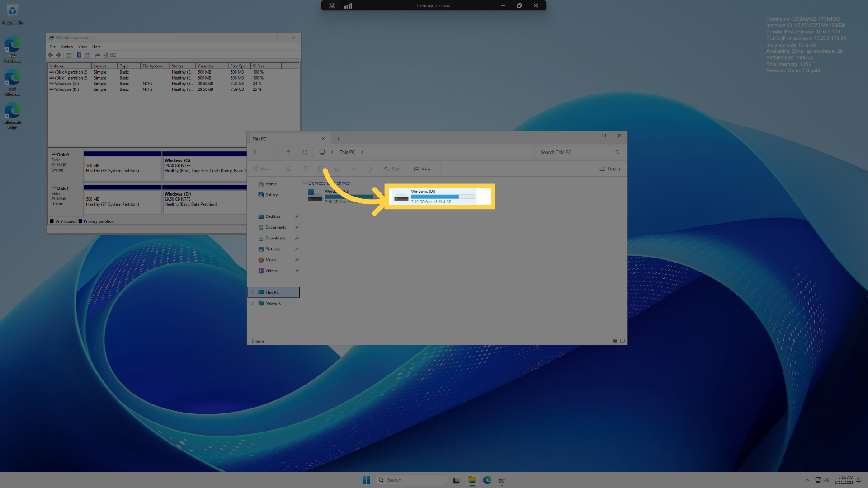Open the Windows Start menu

coord(367,480)
